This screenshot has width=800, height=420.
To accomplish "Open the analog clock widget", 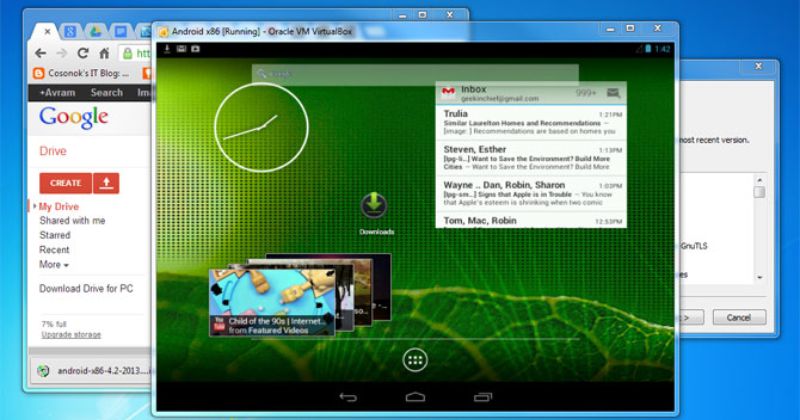I will pyautogui.click(x=261, y=127).
